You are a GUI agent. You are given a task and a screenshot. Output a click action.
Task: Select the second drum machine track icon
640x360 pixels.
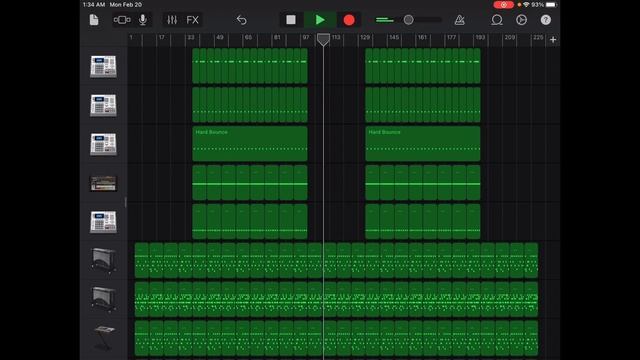pos(103,105)
